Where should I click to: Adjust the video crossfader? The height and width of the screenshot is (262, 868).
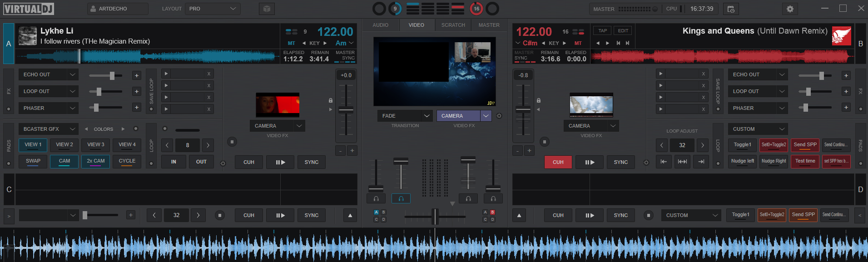coord(435,217)
